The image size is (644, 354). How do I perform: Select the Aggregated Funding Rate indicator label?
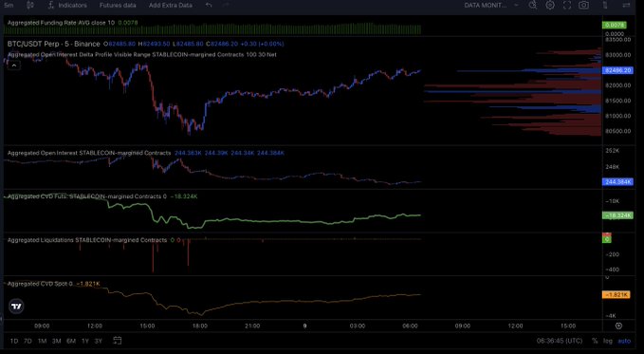(x=61, y=23)
